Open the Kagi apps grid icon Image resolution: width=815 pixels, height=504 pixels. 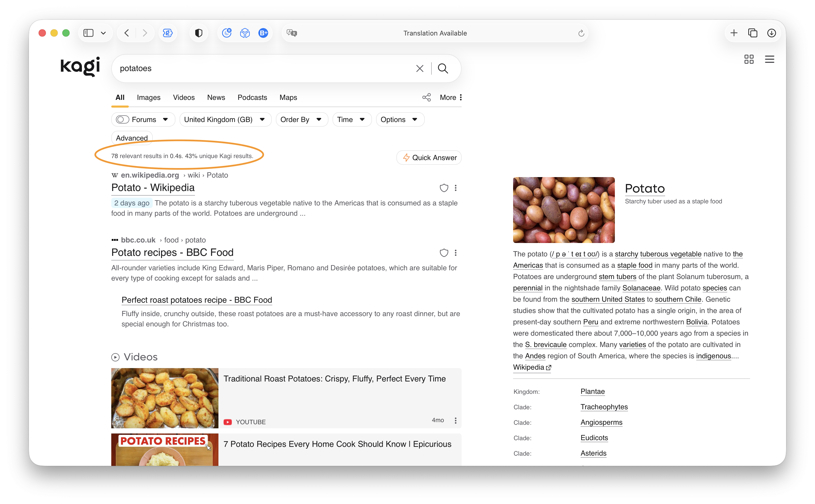point(749,59)
